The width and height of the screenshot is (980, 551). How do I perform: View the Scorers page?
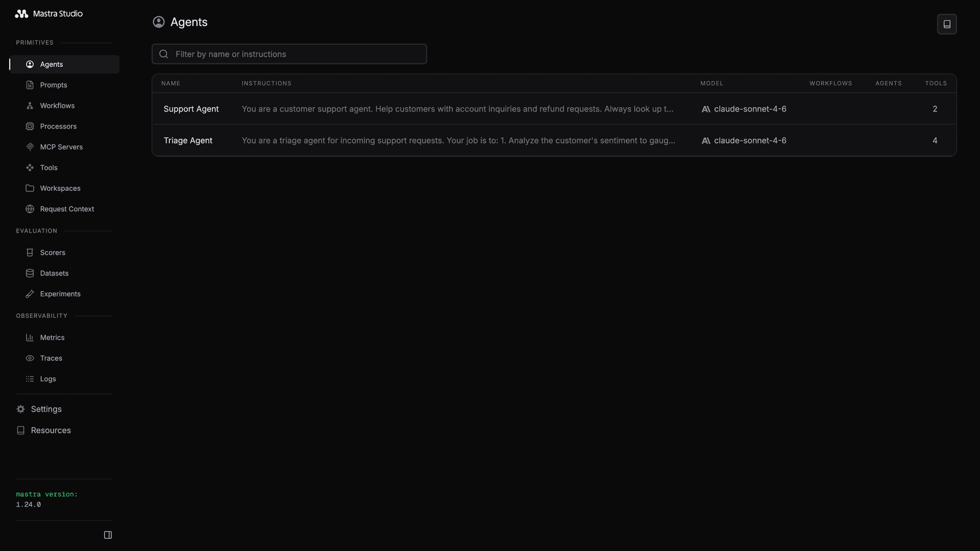[53, 253]
